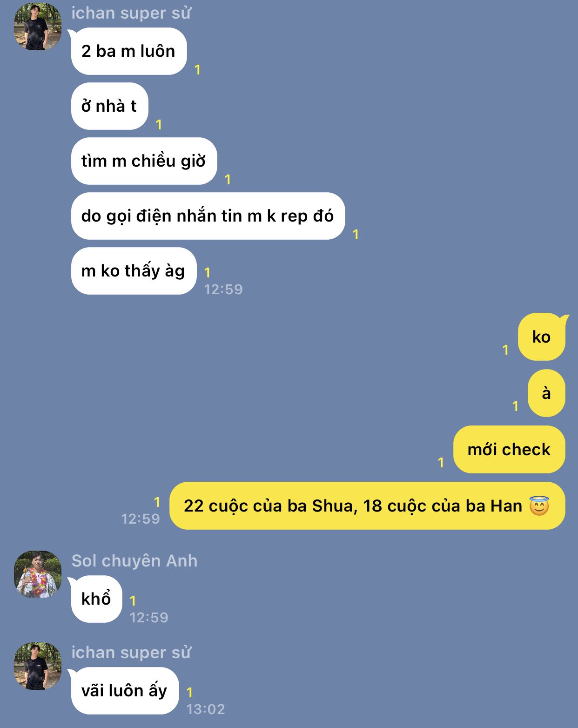Tap the top 'ichan super sử' sender name
Image resolution: width=578 pixels, height=728 pixels.
coord(131,13)
